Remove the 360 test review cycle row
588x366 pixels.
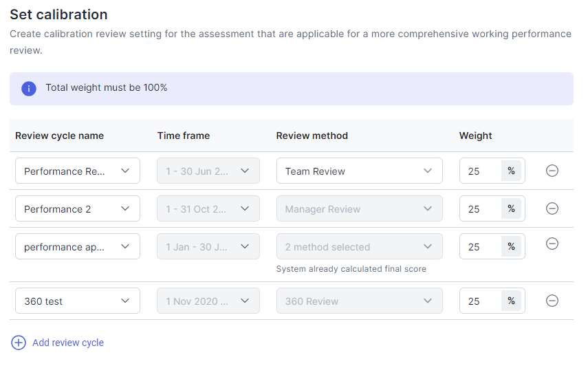coord(552,301)
